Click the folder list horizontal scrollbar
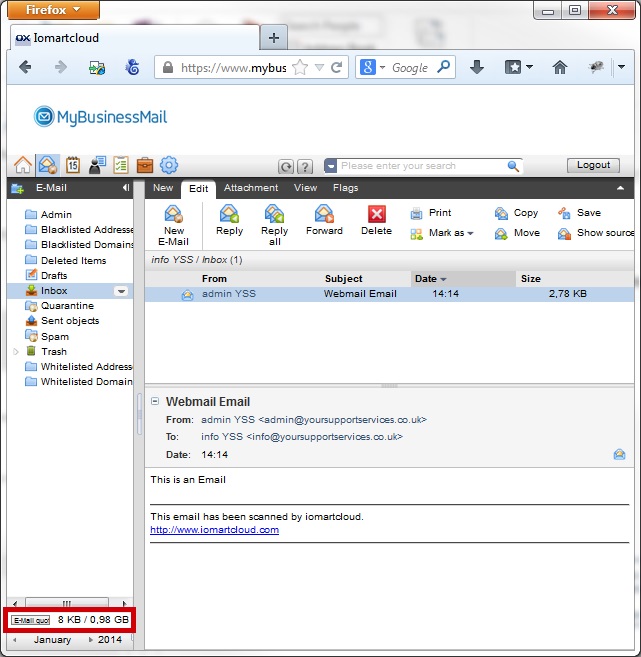The image size is (641, 657). pyautogui.click(x=69, y=603)
